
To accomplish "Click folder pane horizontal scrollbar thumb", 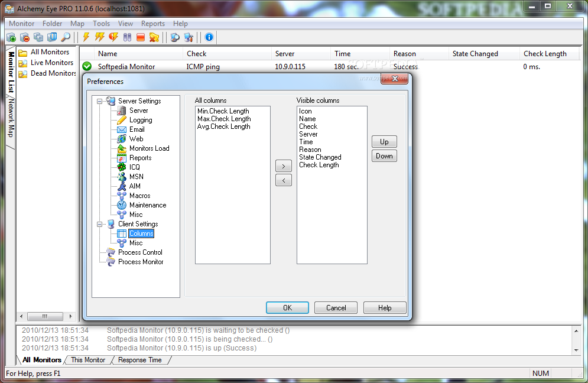I will click(45, 316).
